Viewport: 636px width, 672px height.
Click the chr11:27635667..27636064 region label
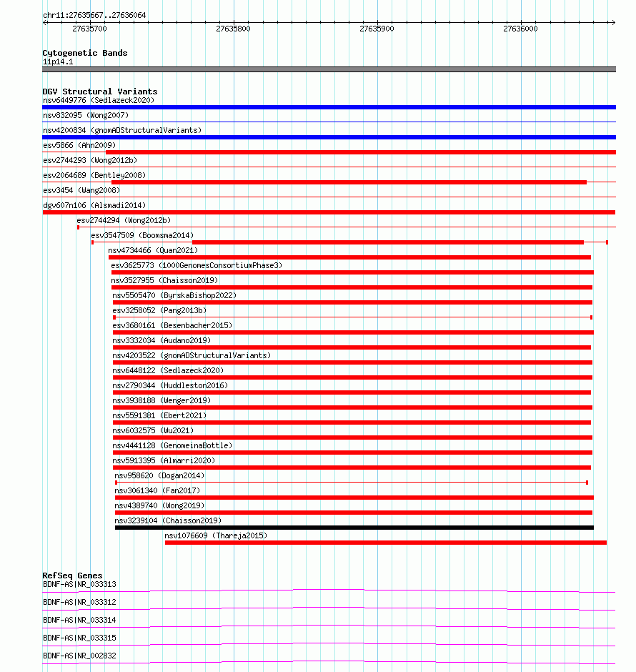click(94, 15)
